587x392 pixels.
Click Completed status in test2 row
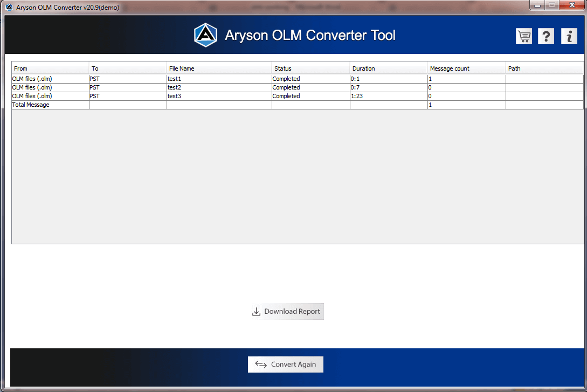[310, 87]
